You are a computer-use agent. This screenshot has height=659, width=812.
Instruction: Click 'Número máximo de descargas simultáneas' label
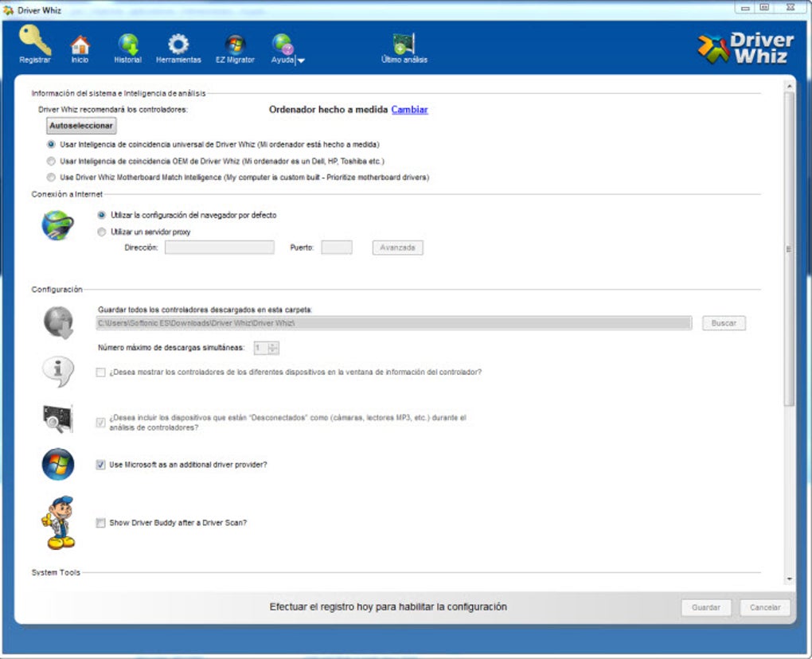coord(171,347)
